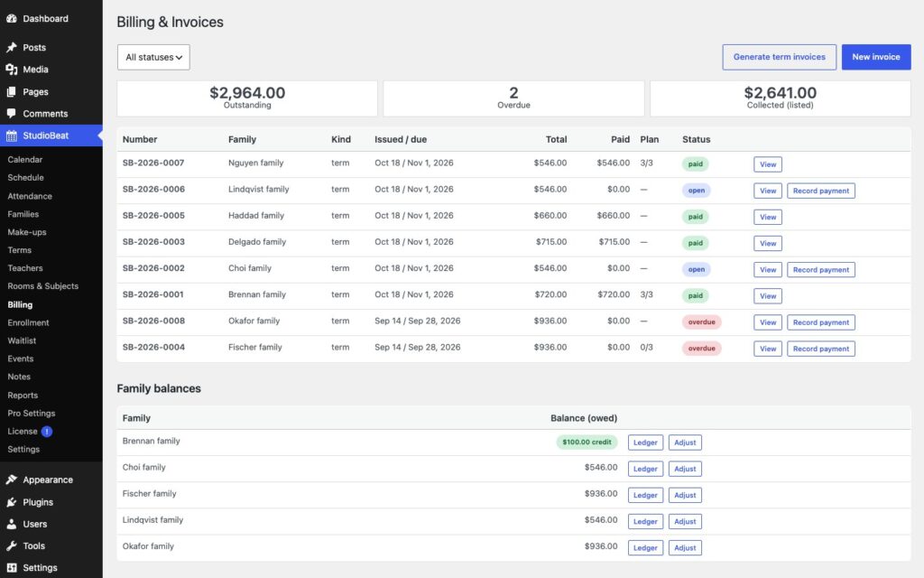View the Okafor family invoice
The image size is (924, 578).
pos(767,322)
